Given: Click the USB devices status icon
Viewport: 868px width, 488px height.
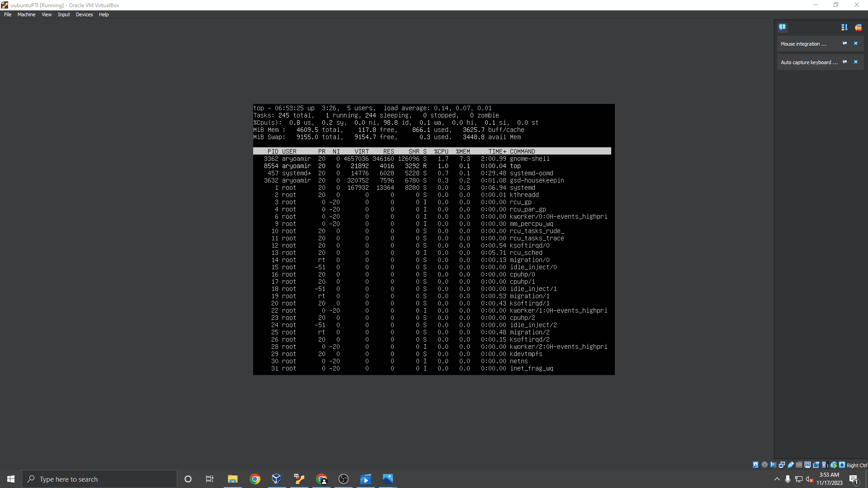Looking at the screenshot, I should (x=791, y=465).
